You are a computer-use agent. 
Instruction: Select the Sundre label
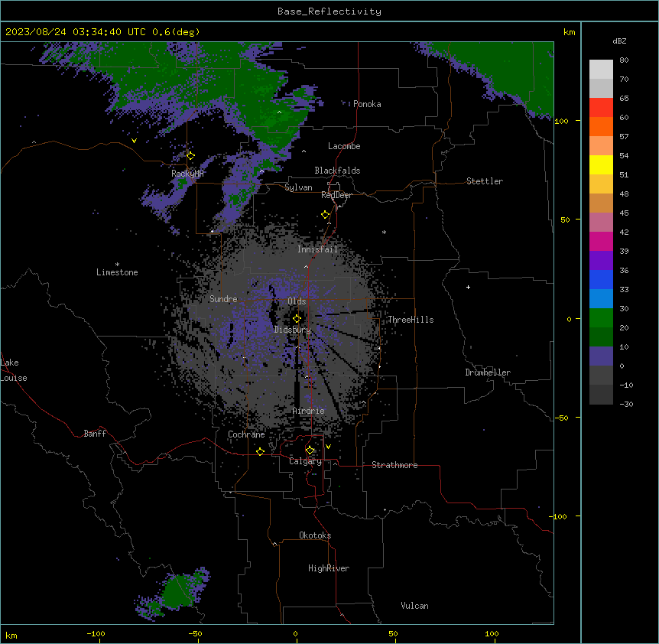click(x=223, y=299)
